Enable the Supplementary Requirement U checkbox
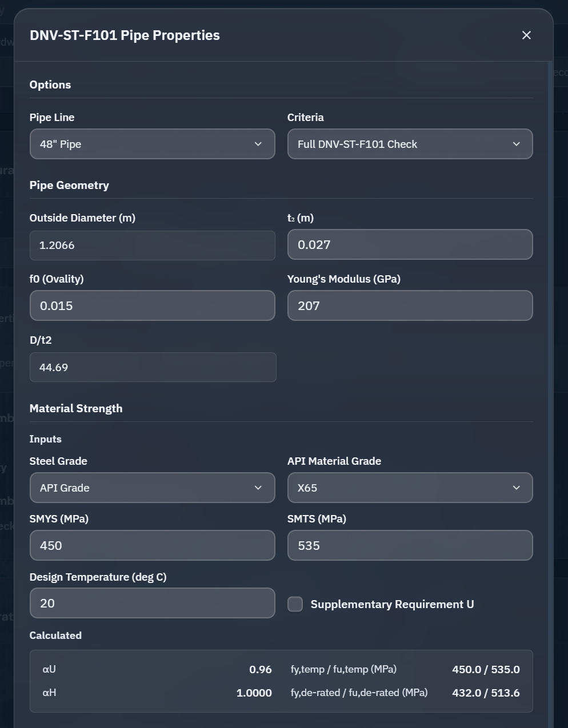 (295, 604)
